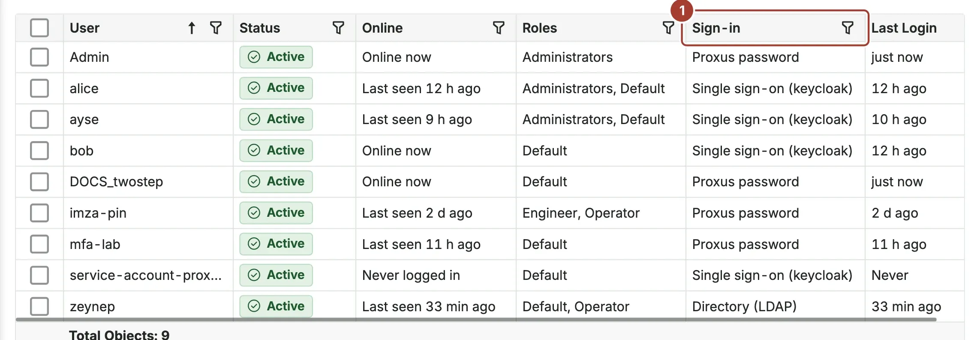The height and width of the screenshot is (340, 980).
Task: Check the service-account row checkbox
Action: (x=39, y=275)
